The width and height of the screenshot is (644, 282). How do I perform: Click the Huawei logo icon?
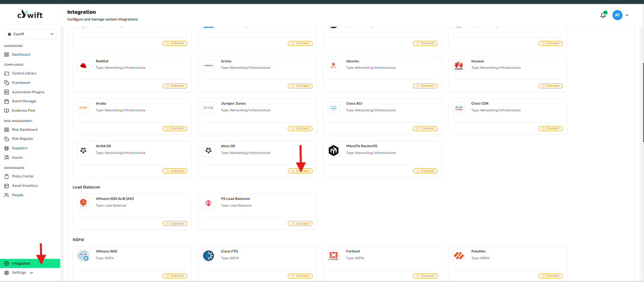pos(459,66)
